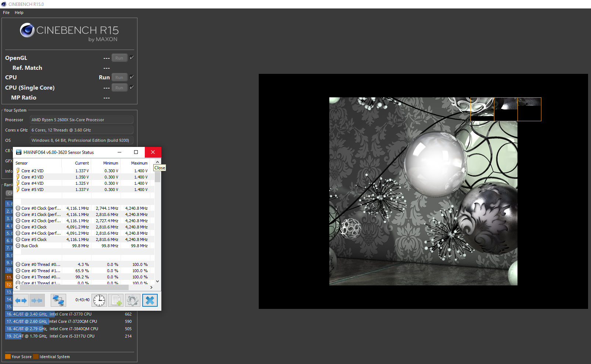This screenshot has height=364, width=591.
Task: Open HWiNFO sensor settings gear
Action: 133,300
